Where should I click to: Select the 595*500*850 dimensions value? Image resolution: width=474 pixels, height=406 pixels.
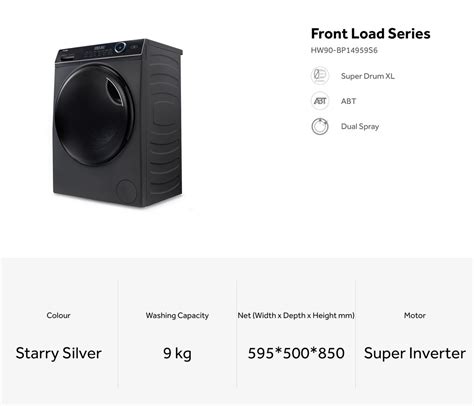point(296,353)
